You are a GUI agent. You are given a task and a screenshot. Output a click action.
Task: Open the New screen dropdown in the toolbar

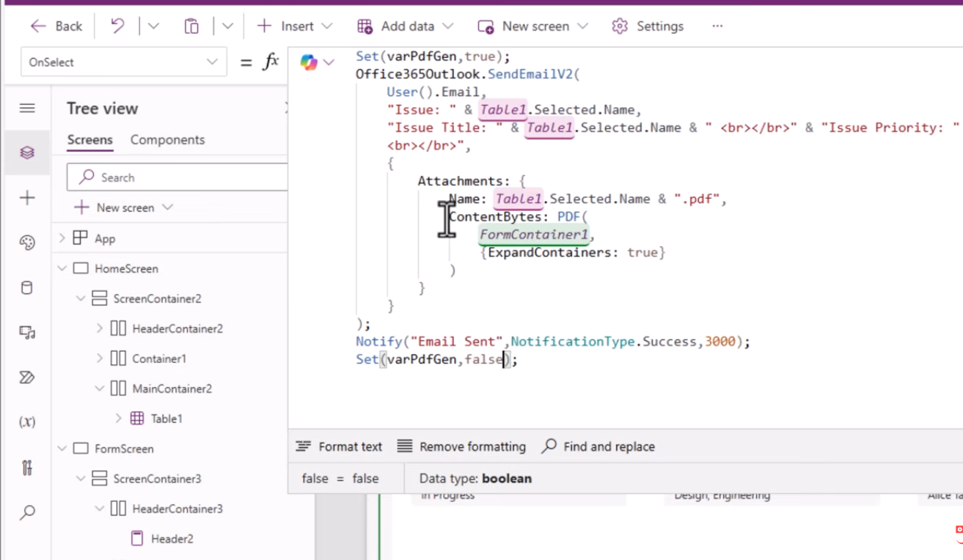point(582,26)
